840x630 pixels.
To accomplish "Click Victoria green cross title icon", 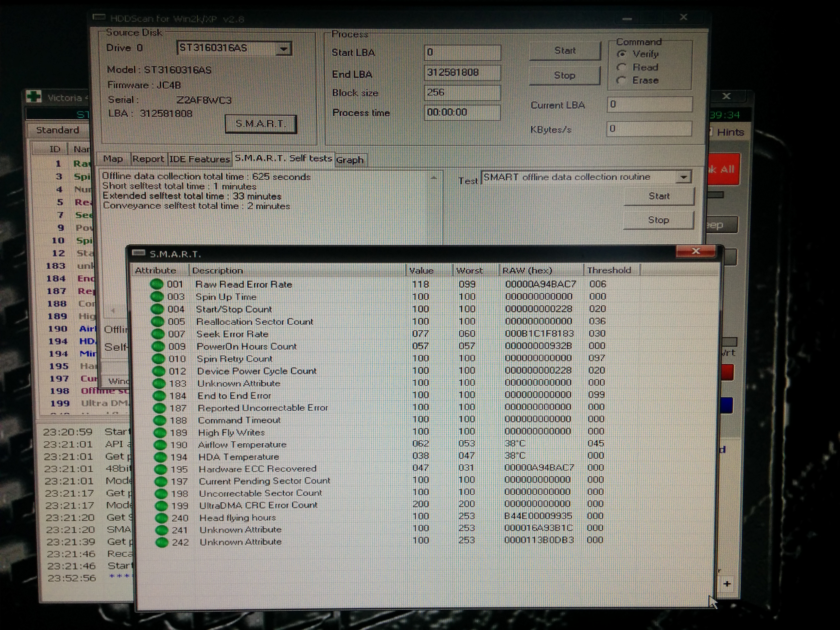I will click(34, 97).
